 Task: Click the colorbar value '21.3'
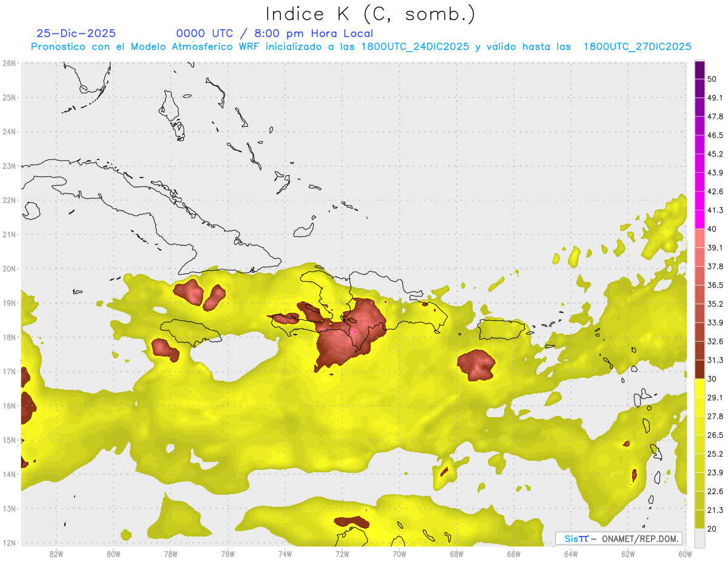(715, 510)
